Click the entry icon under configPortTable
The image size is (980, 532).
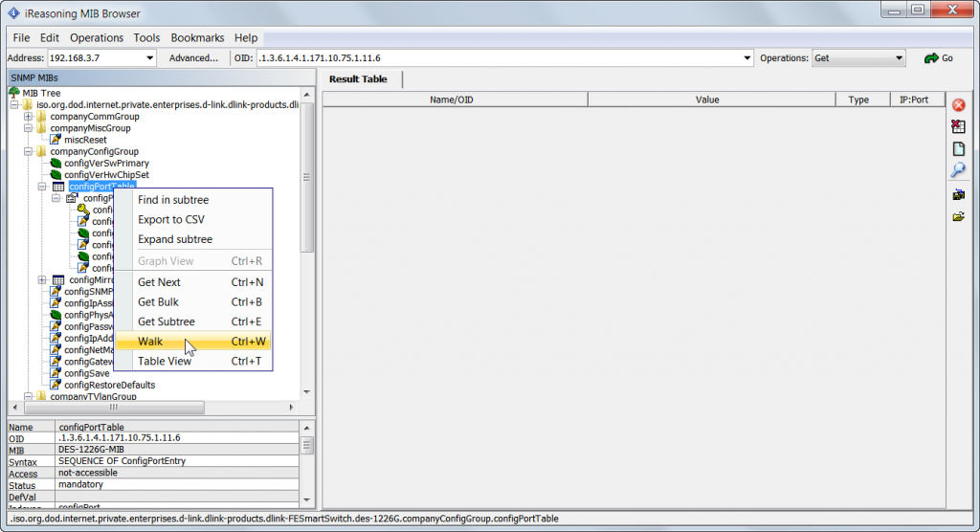click(72, 198)
